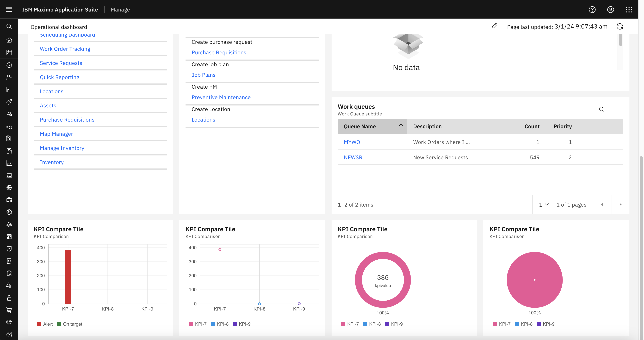The height and width of the screenshot is (340, 644).
Task: Click the sidebar search icon
Action: coord(9,26)
